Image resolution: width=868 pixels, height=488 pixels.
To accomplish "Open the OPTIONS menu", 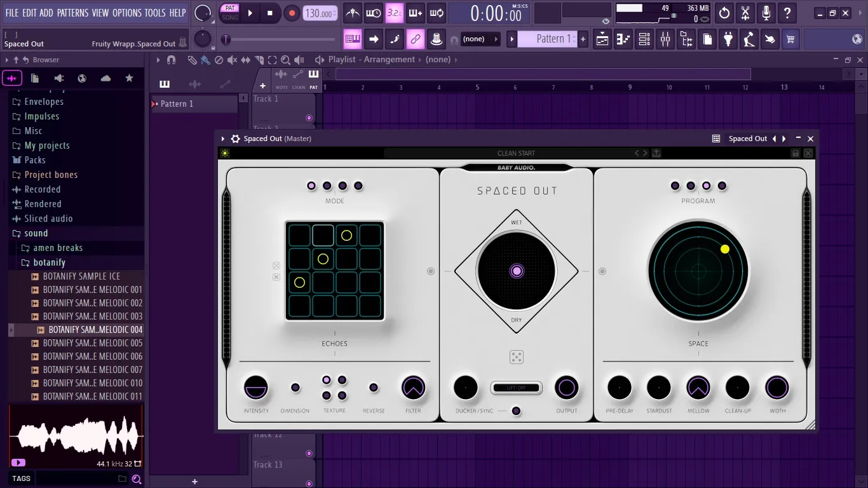I will [127, 13].
